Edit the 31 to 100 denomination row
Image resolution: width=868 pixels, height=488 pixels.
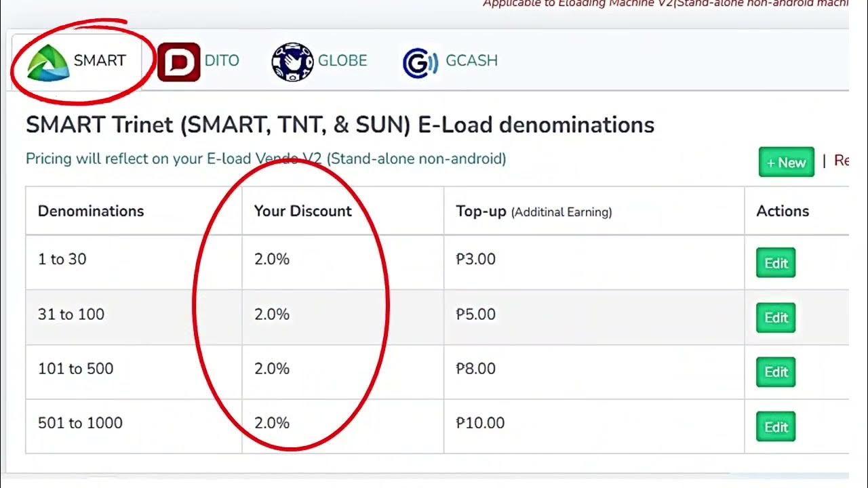pos(776,317)
